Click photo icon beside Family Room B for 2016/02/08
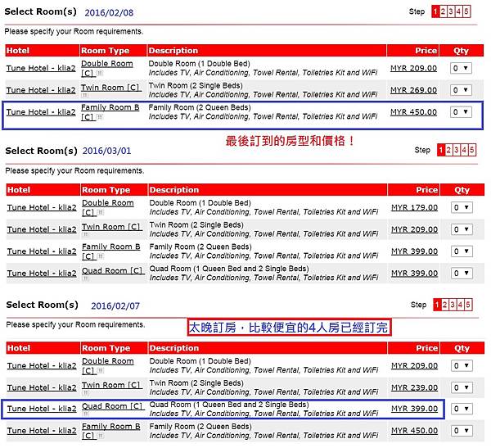The image size is (491, 448). point(99,117)
